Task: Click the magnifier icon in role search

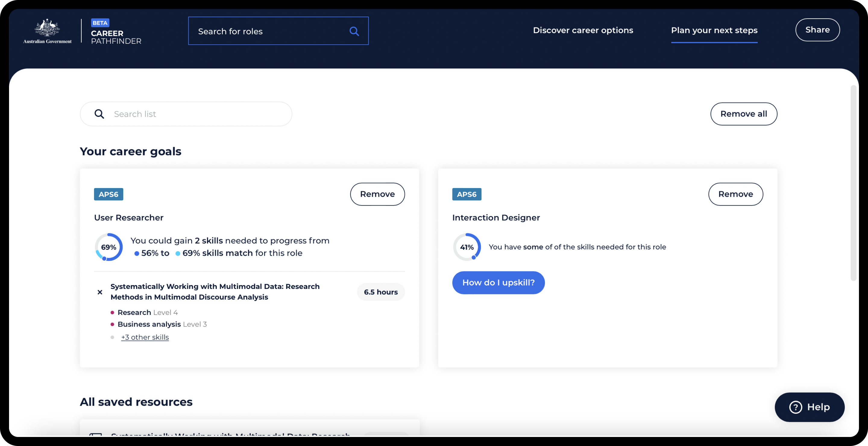Action: pos(354,31)
